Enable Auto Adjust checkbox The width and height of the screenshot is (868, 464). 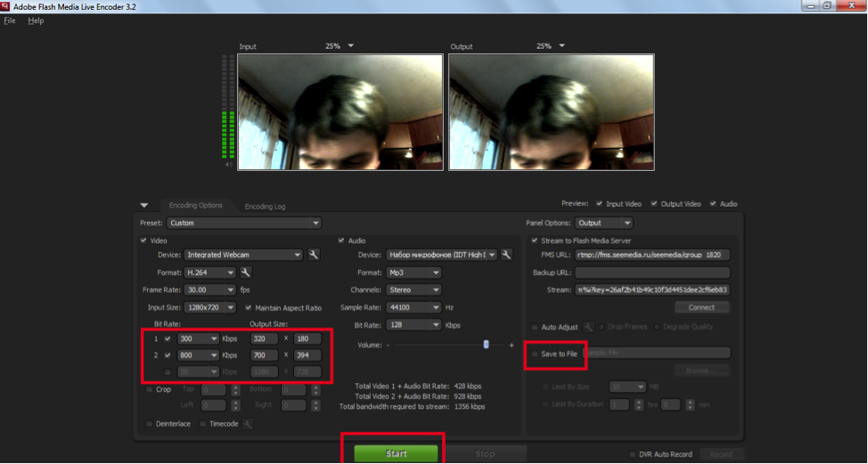534,328
